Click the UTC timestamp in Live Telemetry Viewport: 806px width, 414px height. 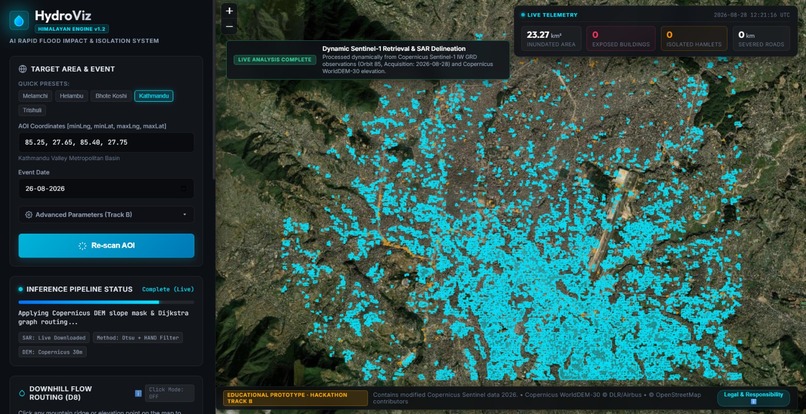coord(752,15)
